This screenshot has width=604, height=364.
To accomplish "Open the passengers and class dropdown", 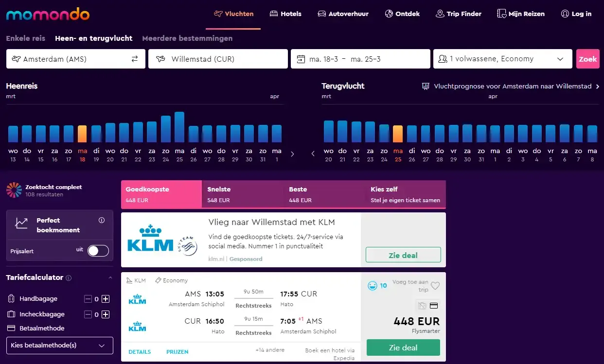I will pos(503,59).
